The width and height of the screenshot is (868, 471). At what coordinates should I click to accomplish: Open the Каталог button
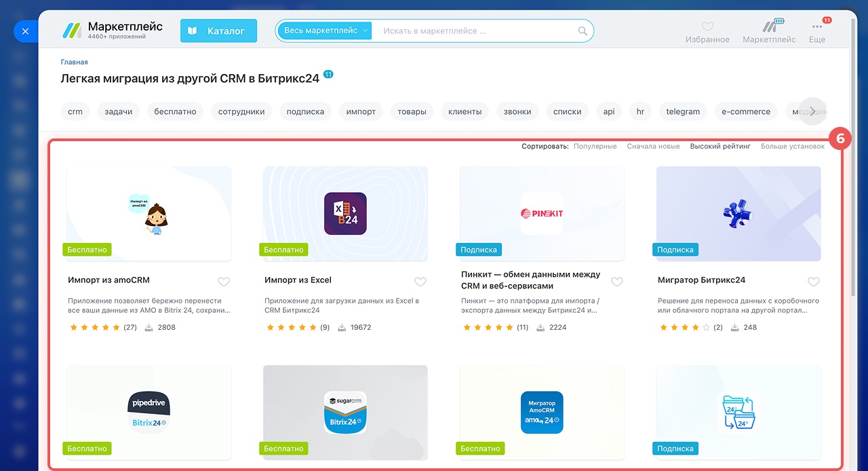[218, 31]
